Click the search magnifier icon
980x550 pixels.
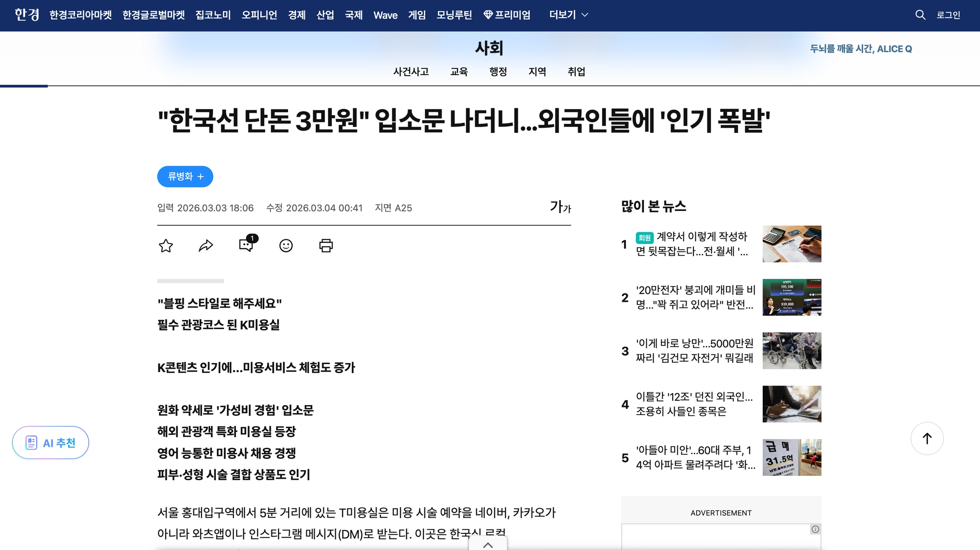920,15
